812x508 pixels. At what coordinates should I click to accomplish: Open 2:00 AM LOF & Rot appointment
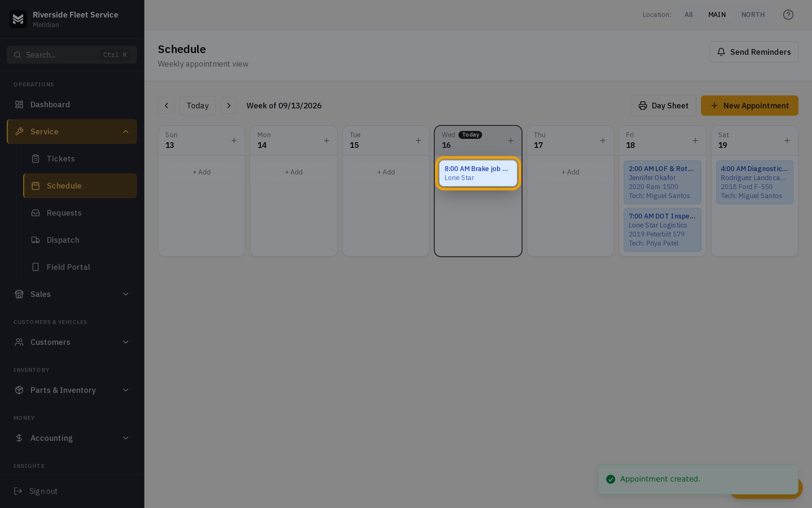tap(662, 182)
